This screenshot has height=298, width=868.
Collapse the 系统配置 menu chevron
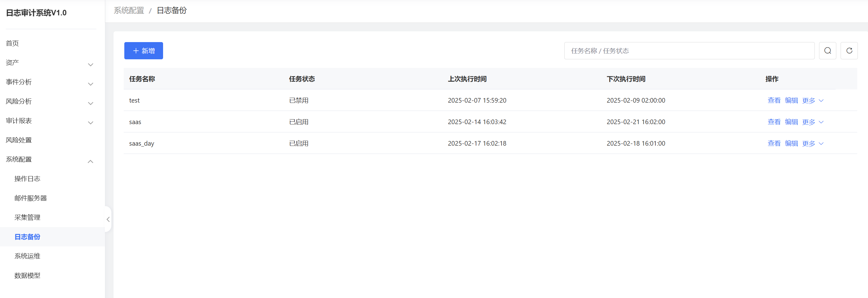tap(90, 162)
